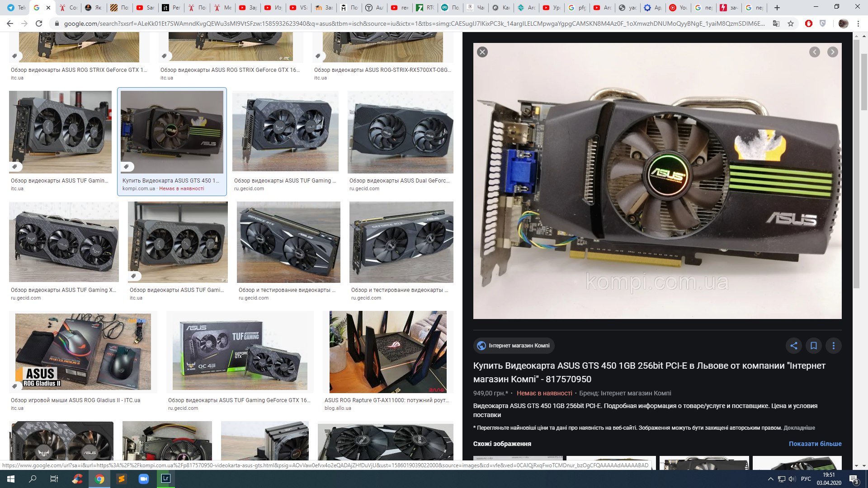Open Lightroom from the taskbar

(166, 479)
